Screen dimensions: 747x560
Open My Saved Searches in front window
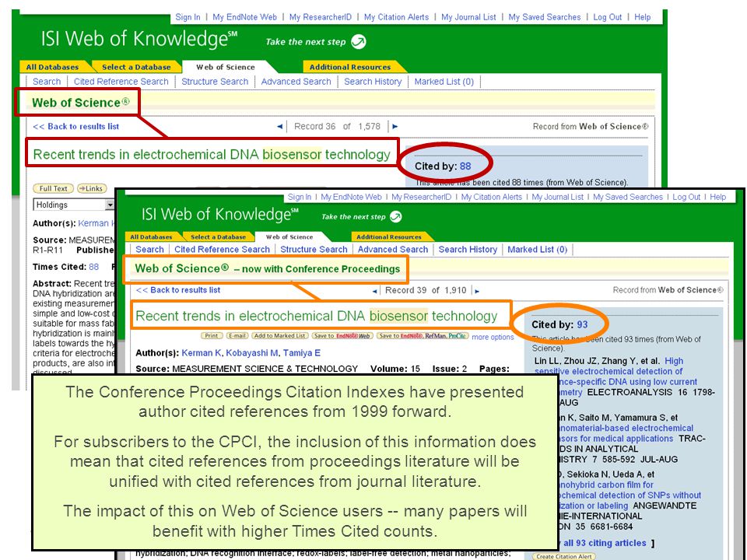[x=627, y=197]
